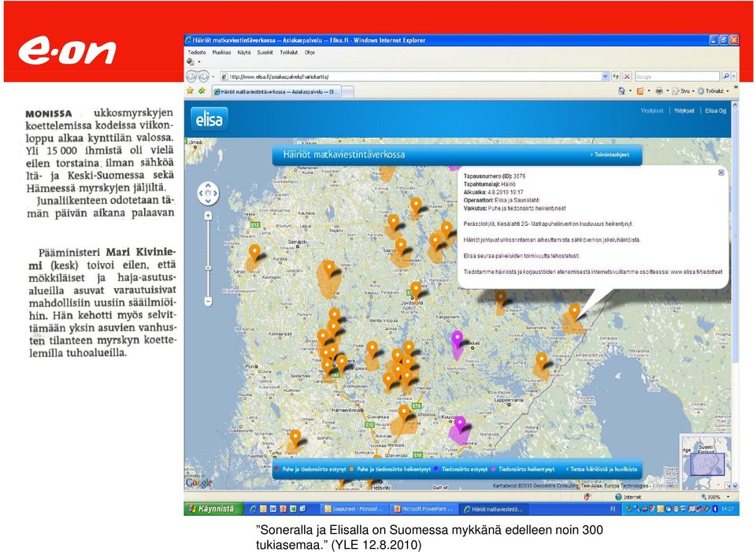Open a new blank browser tab
This screenshot has width=756, height=552.
(x=347, y=91)
